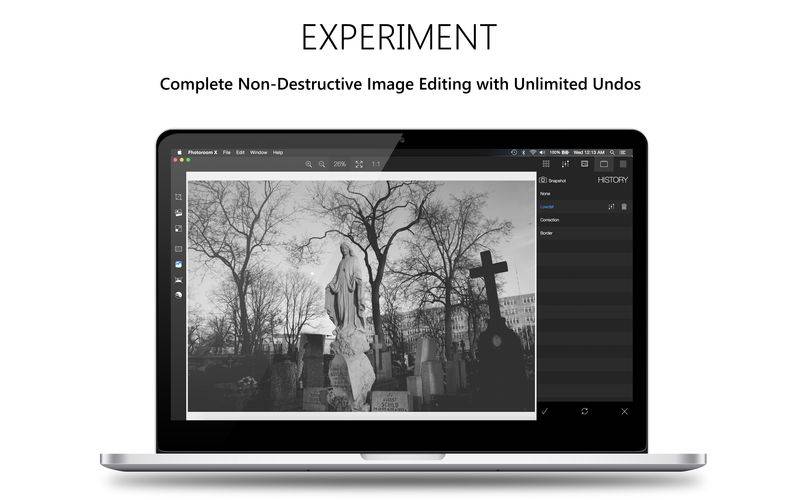Click the adjust icon beside Lowdef entry
Viewport: 800px width, 500px height.
pyautogui.click(x=611, y=207)
